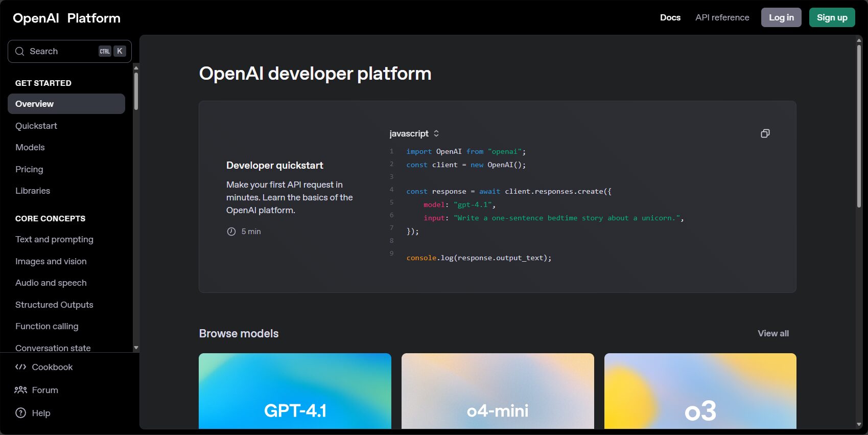Open Structured Outputs page

pyautogui.click(x=54, y=305)
